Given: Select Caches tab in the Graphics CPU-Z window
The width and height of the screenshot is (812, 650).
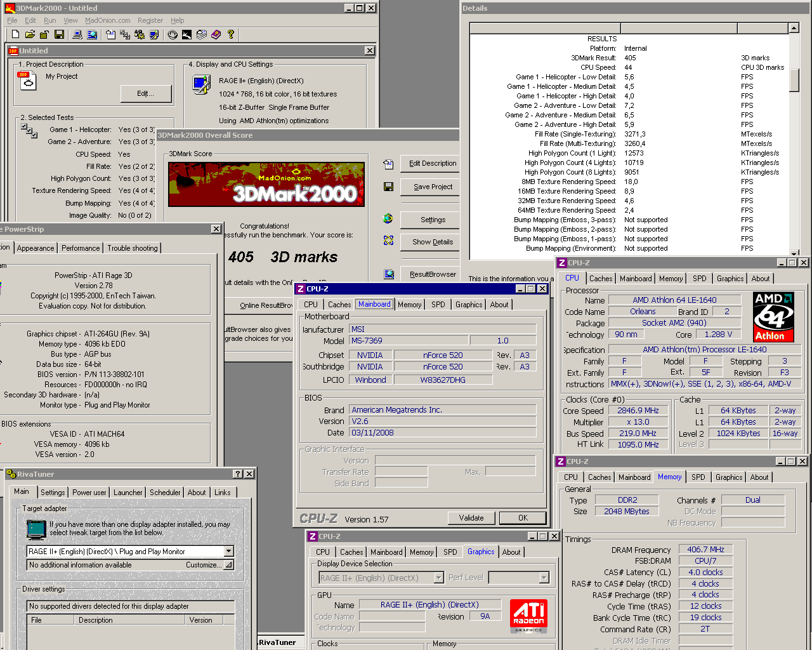Looking at the screenshot, I should point(351,552).
